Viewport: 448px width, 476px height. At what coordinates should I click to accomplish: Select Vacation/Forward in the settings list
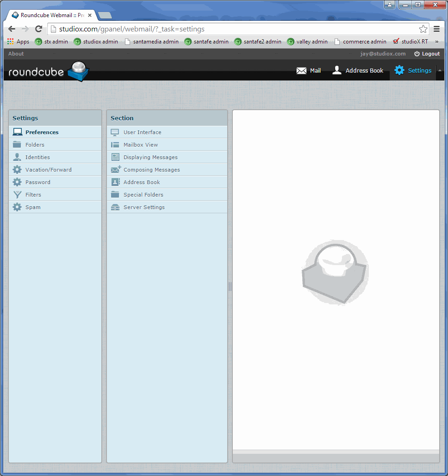(x=48, y=170)
